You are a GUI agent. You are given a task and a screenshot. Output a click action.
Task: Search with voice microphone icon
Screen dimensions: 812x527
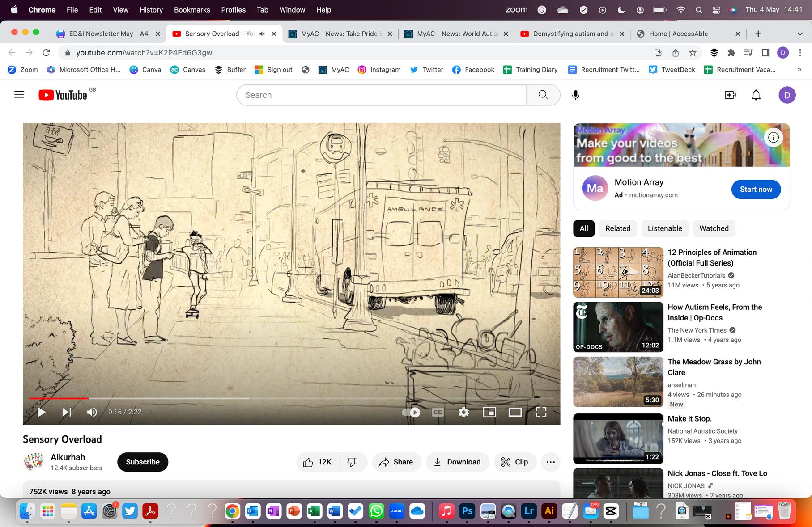(x=576, y=95)
